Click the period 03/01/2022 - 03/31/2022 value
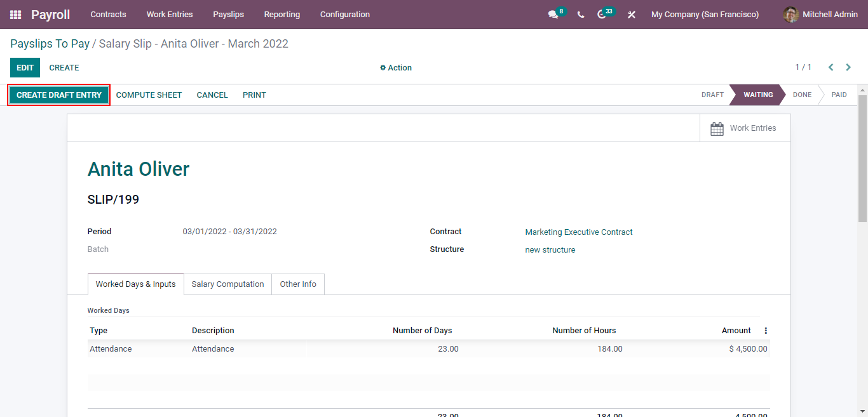This screenshot has height=417, width=868. (229, 232)
